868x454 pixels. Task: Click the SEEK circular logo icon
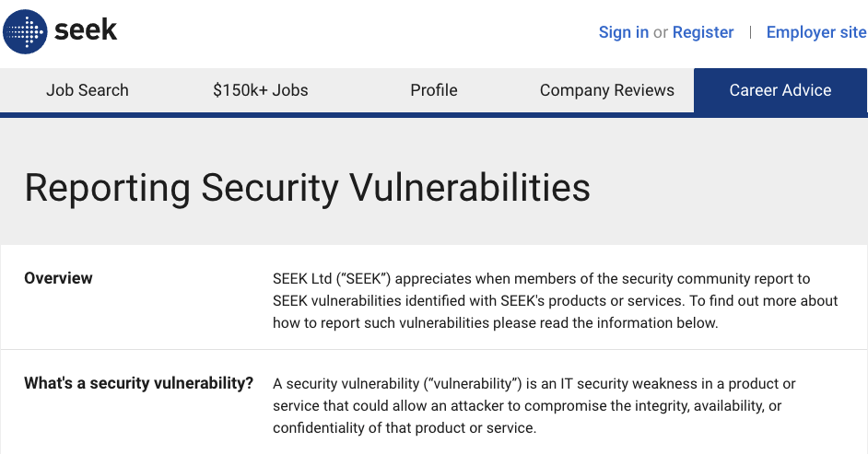pos(25,32)
